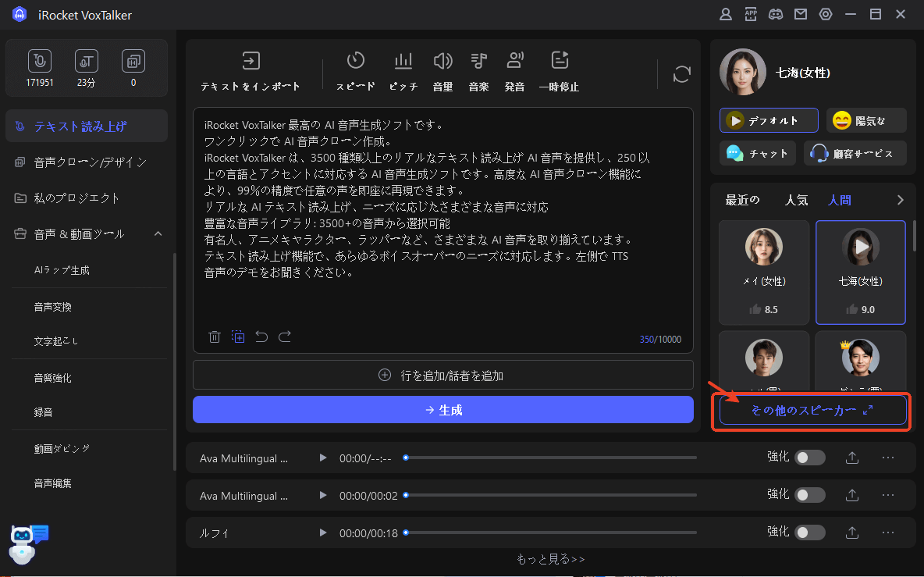Open more options for first Ava Multilingual track

click(x=888, y=458)
